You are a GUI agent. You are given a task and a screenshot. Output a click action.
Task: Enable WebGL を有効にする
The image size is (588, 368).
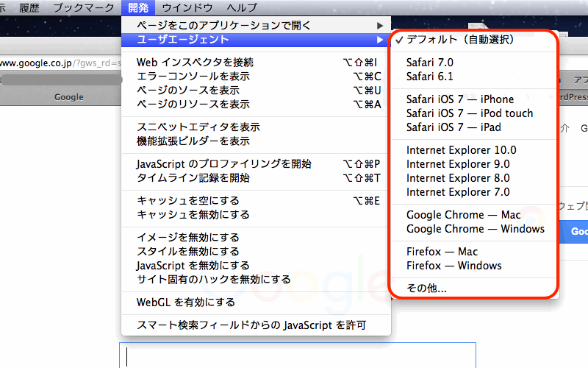186,302
